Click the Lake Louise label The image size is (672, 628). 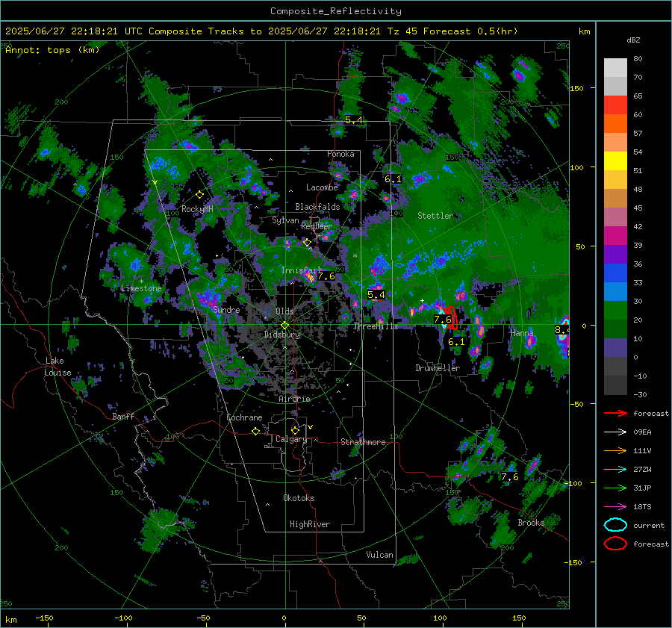click(x=57, y=367)
